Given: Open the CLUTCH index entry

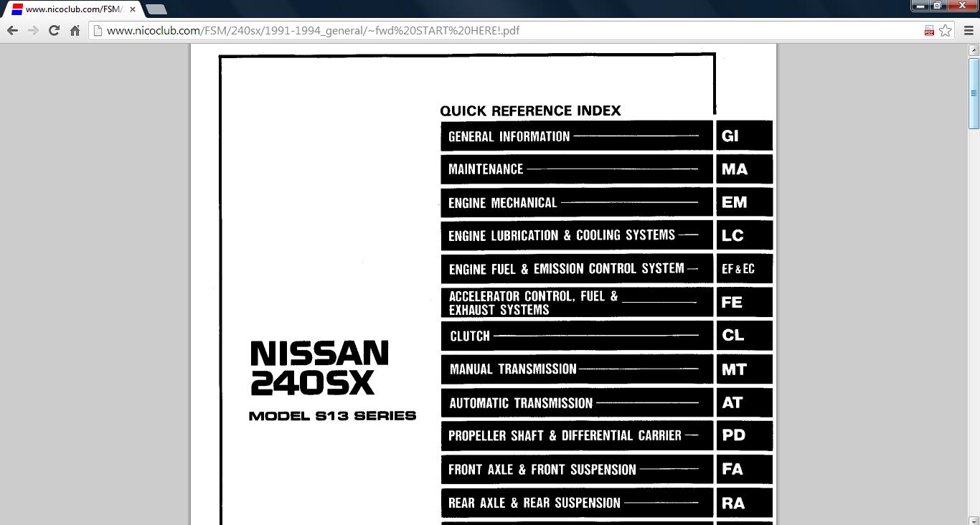Looking at the screenshot, I should click(577, 336).
